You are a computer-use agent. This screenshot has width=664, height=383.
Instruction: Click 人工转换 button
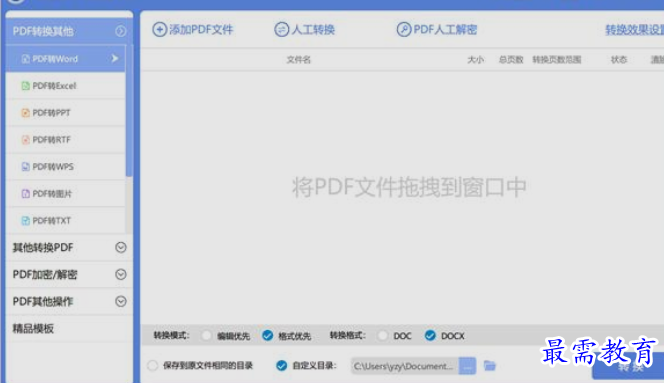[305, 30]
